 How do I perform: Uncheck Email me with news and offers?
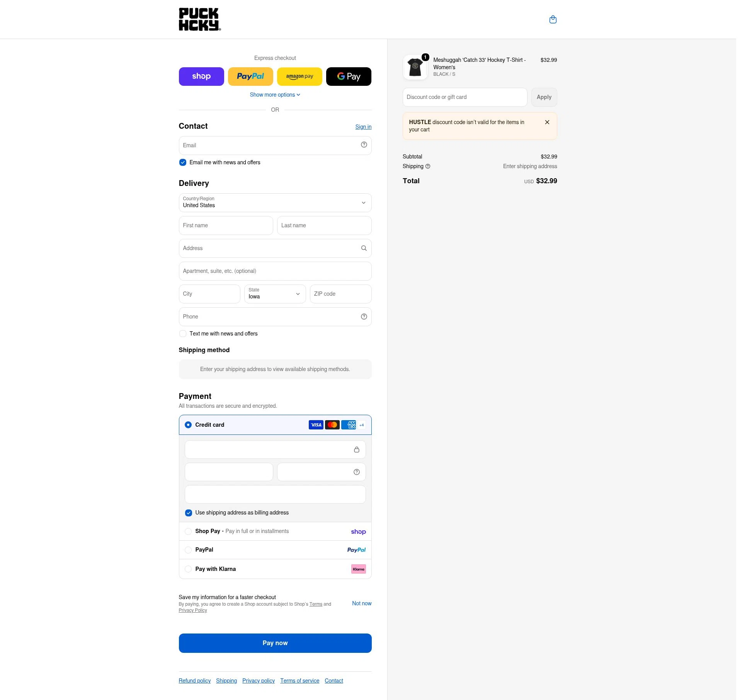183,162
